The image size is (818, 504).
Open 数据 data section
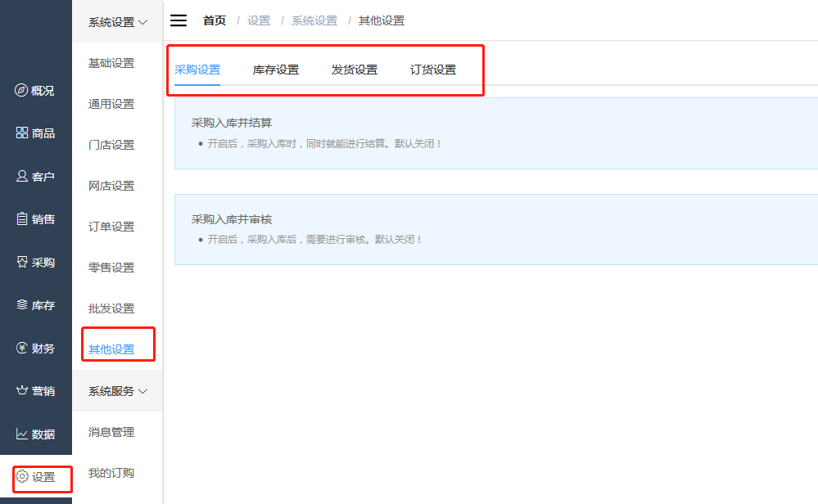(35, 434)
